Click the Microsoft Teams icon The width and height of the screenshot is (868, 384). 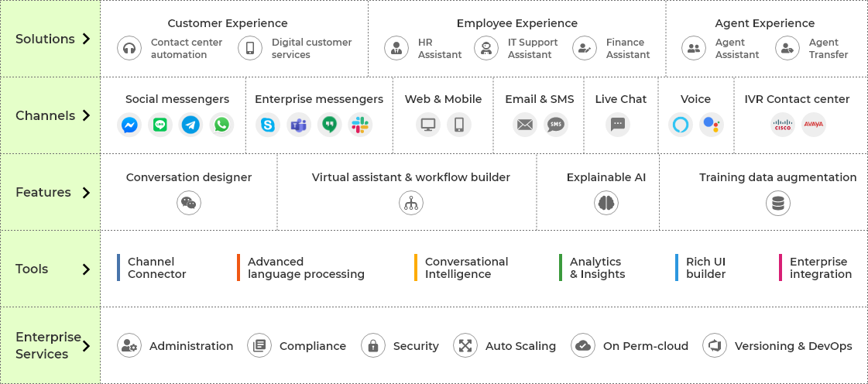click(x=299, y=125)
